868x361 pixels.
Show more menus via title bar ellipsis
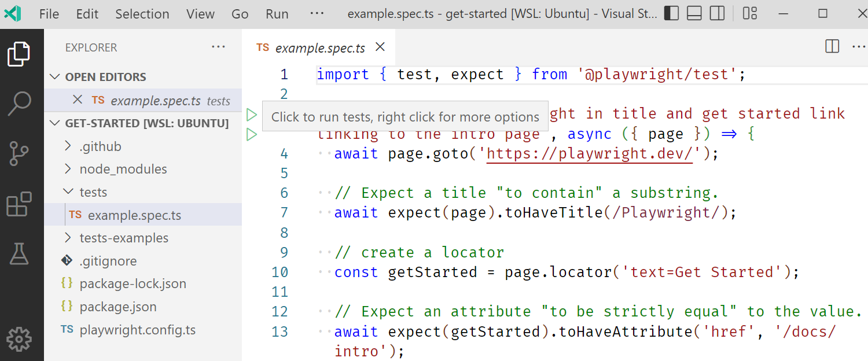pyautogui.click(x=317, y=13)
